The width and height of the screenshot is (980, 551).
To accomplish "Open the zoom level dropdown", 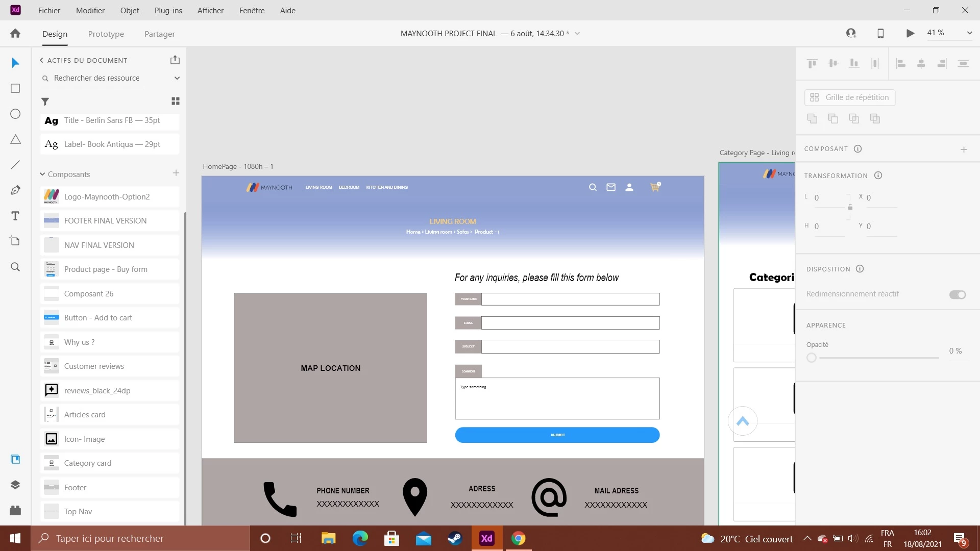I will [x=969, y=33].
